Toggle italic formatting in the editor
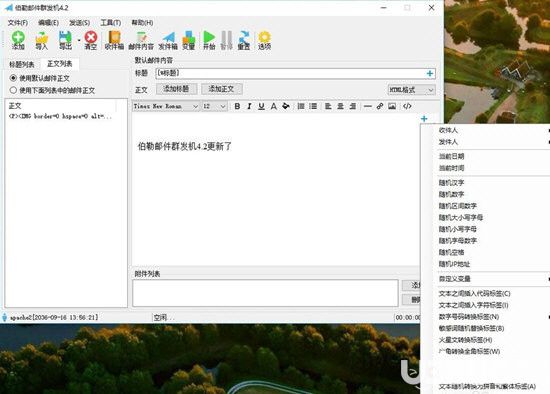The image size is (550, 394). coord(249,106)
